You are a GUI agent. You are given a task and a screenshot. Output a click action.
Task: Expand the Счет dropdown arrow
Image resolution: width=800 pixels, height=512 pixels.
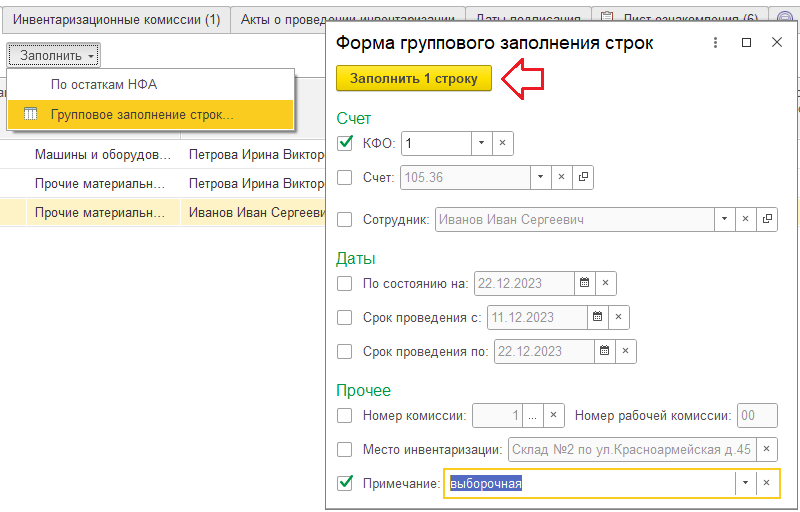click(x=540, y=177)
